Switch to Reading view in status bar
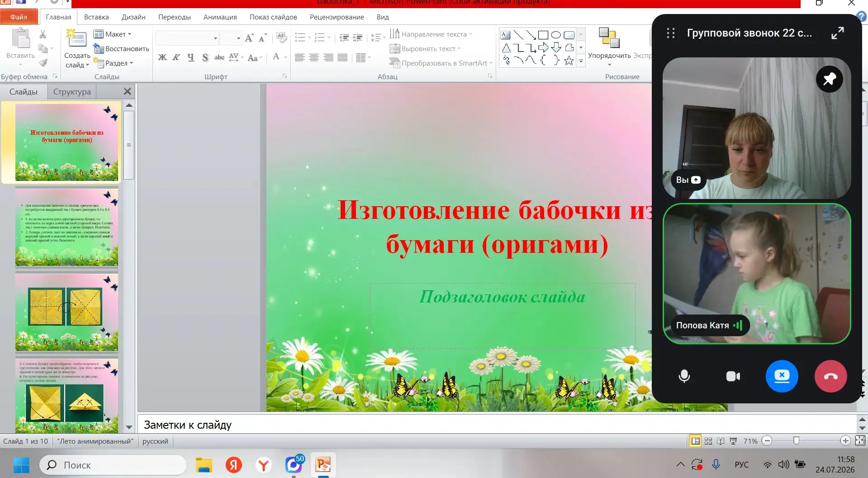The height and width of the screenshot is (478, 868). [721, 441]
